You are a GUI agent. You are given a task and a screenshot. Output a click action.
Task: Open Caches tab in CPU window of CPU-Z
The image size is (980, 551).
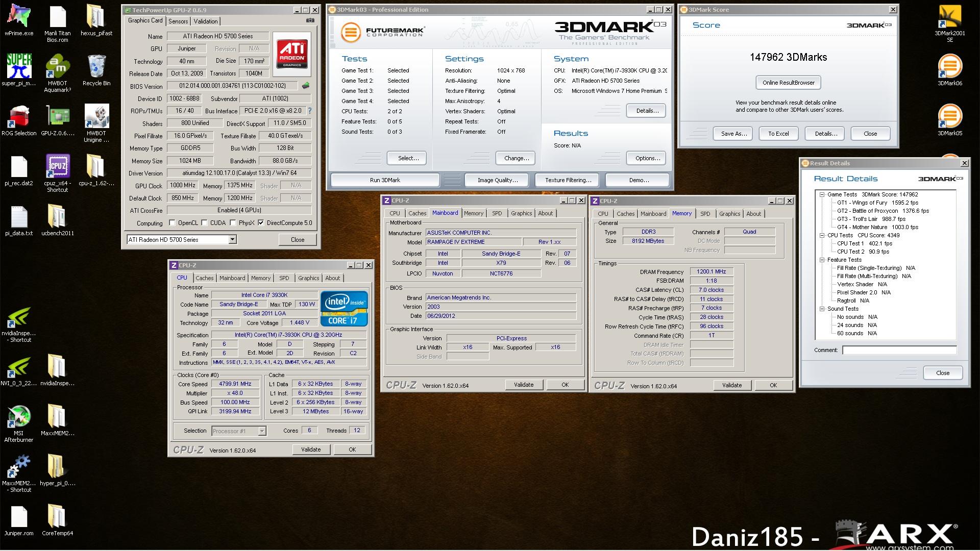204,278
